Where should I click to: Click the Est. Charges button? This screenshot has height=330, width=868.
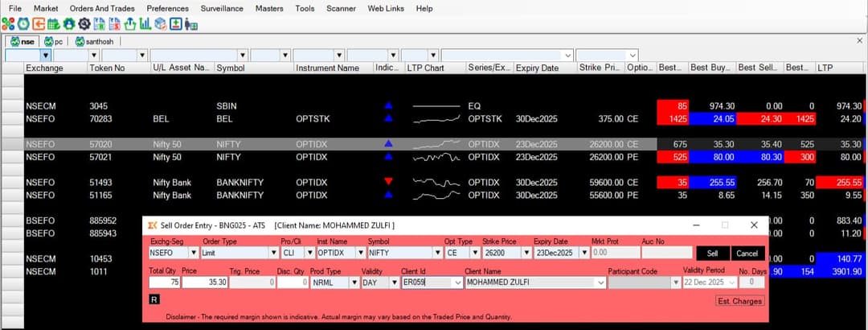740,301
